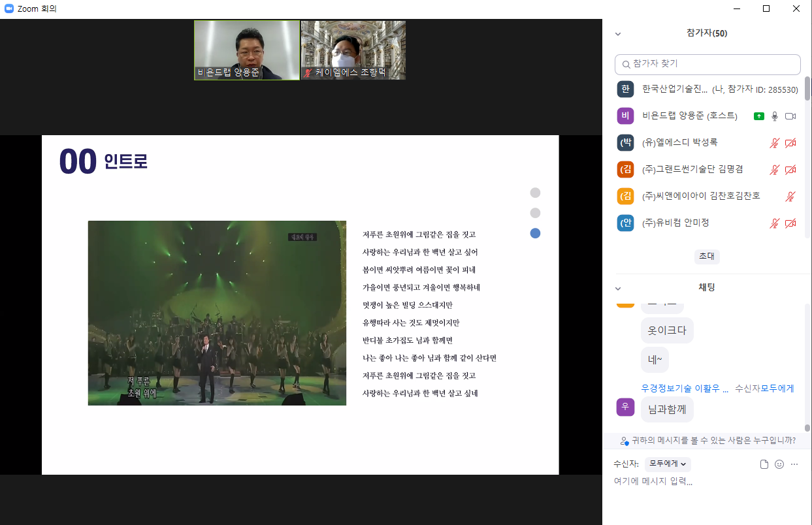Click the 참가자 찾기 search field
Viewport: 812px width, 525px height.
(x=707, y=64)
